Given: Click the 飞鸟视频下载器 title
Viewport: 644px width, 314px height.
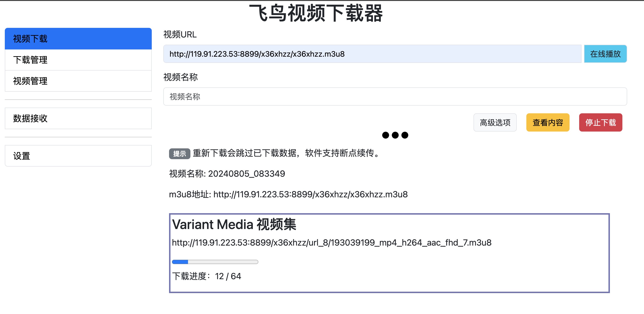Looking at the screenshot, I should coord(316,13).
